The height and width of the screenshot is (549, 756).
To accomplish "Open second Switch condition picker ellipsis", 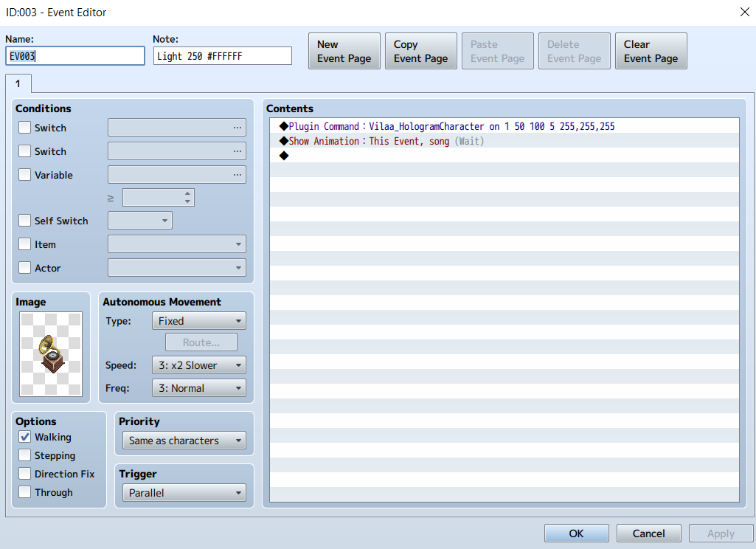I will [237, 151].
